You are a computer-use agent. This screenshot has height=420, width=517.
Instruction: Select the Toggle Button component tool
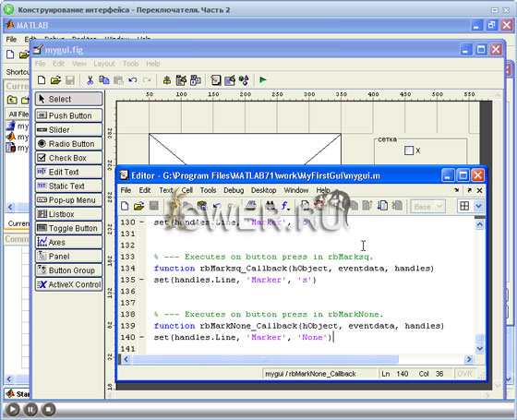69,228
